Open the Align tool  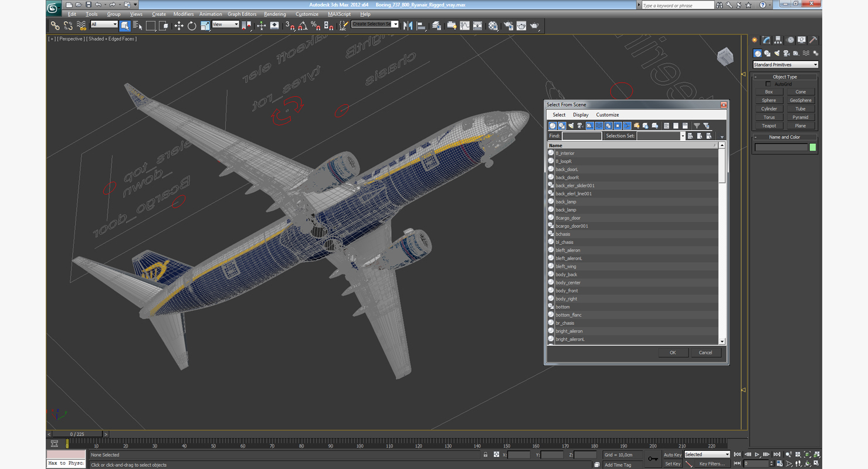point(421,26)
